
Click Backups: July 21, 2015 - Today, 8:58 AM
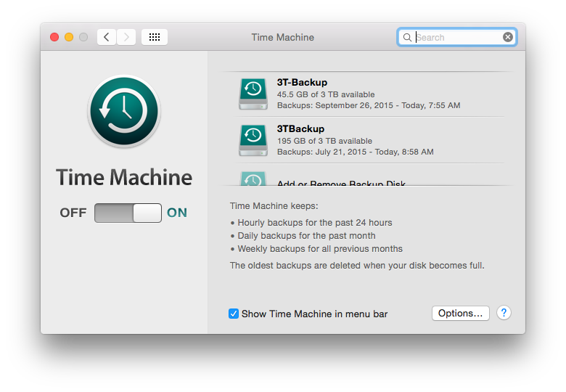(355, 152)
